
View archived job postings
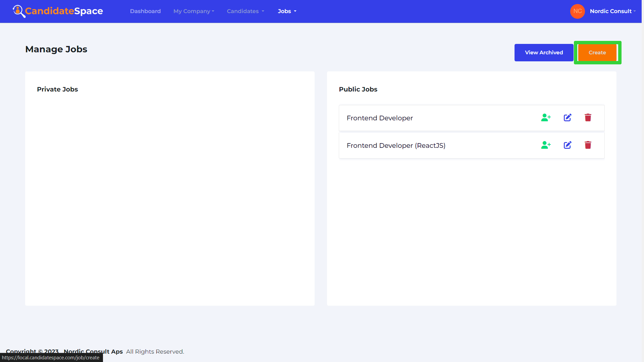pyautogui.click(x=544, y=52)
